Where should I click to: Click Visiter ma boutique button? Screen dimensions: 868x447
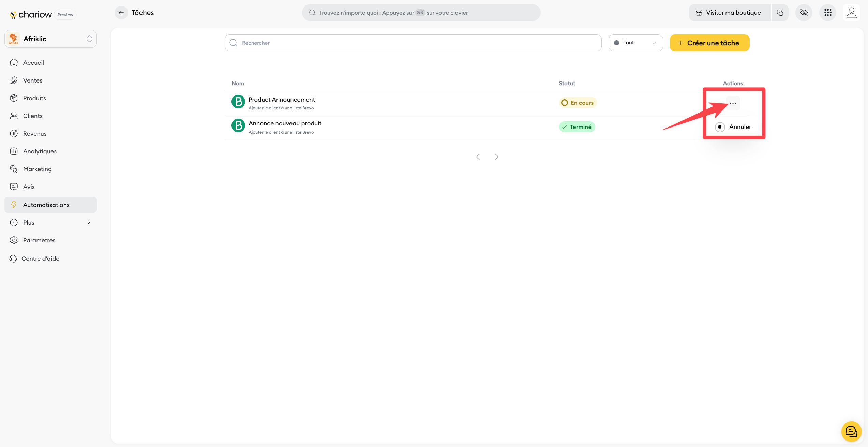[x=729, y=13]
